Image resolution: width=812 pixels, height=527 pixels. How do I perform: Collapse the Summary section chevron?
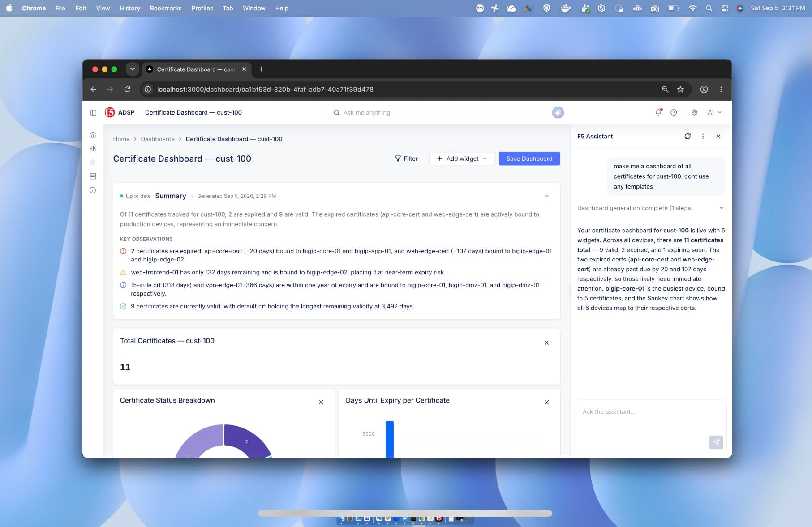546,196
